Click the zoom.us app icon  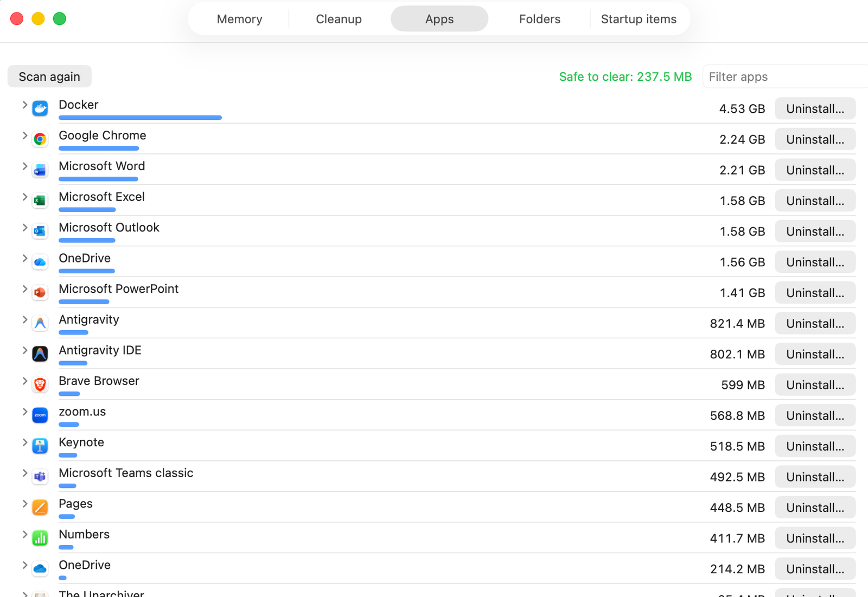pyautogui.click(x=40, y=415)
